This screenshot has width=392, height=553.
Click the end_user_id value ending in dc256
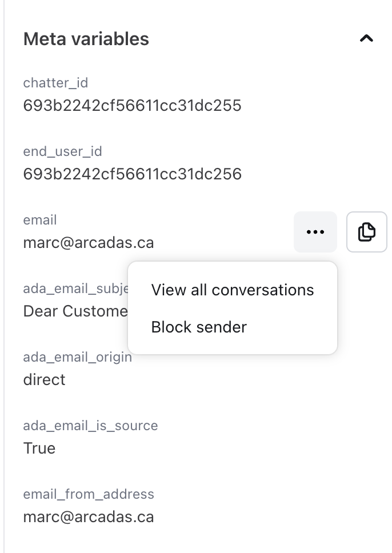coord(132,174)
